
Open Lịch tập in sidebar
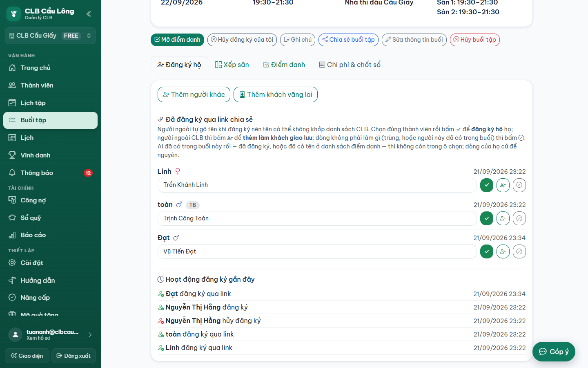51,103
